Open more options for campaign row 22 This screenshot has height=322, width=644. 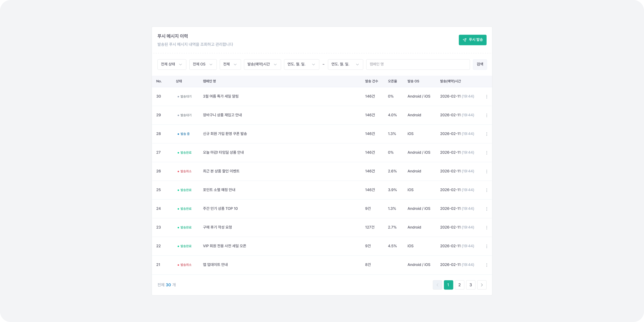coord(487,246)
